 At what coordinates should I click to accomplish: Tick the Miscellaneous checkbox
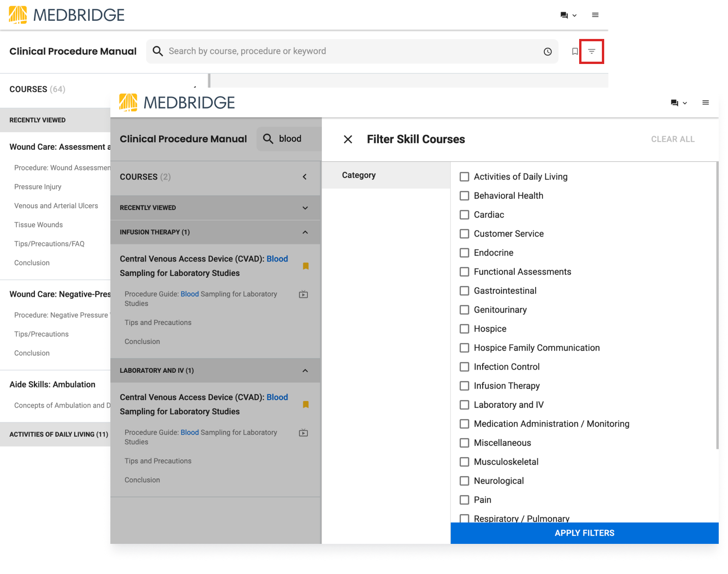pyautogui.click(x=464, y=443)
